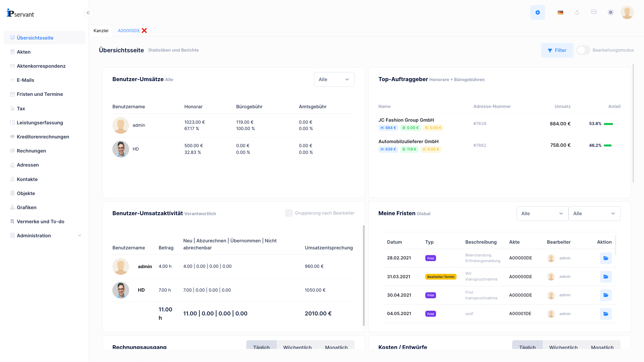Select the E-Mails sidebar icon
644x362 pixels.
[12, 80]
